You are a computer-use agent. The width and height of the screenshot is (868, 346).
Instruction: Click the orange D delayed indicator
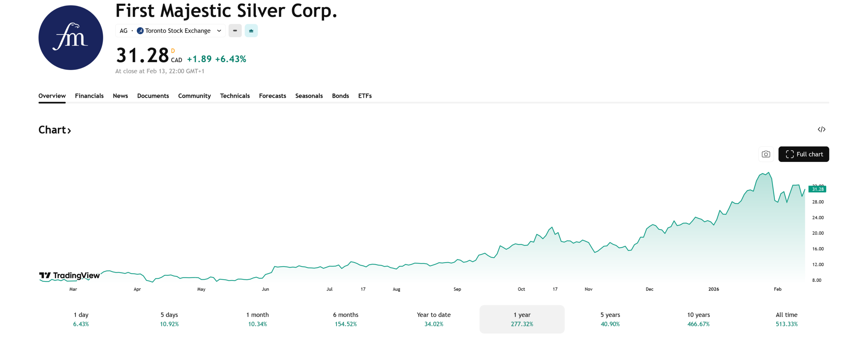tap(173, 51)
